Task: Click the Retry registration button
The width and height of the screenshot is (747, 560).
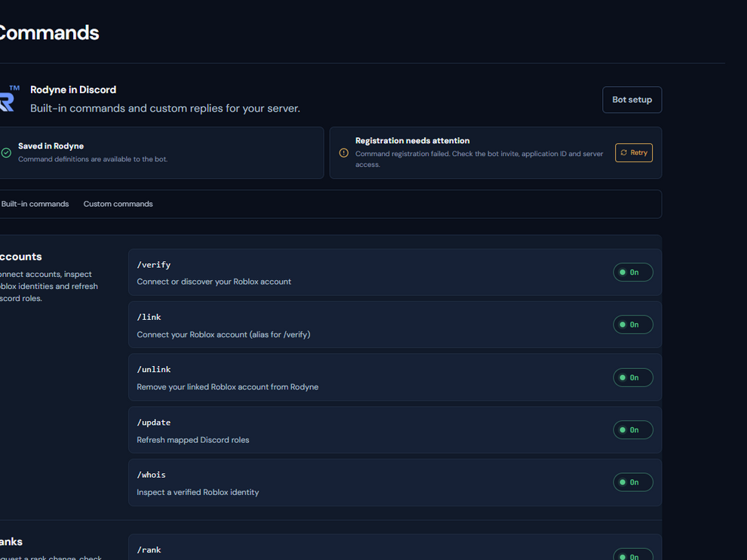Action: point(634,152)
